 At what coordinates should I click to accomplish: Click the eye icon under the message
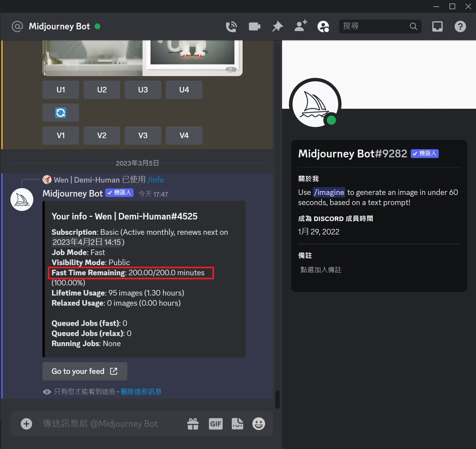coord(47,392)
